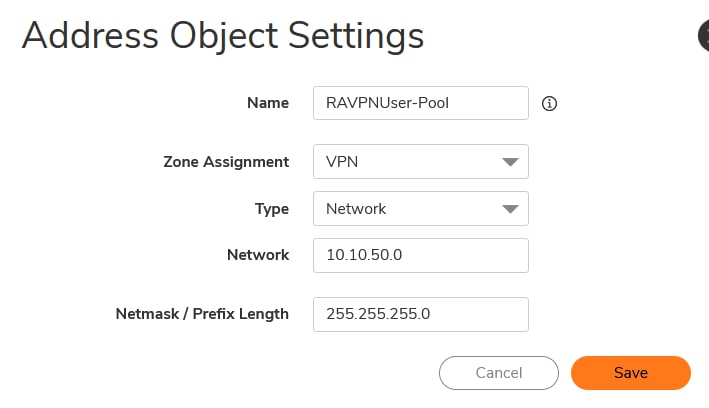
Task: Focus the Network address input field
Action: 420,255
